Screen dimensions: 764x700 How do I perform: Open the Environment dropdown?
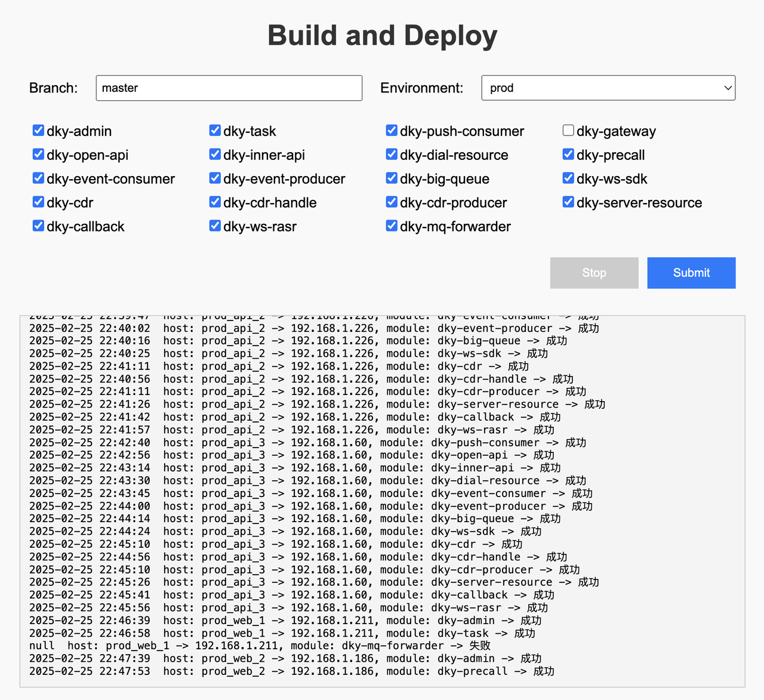608,88
